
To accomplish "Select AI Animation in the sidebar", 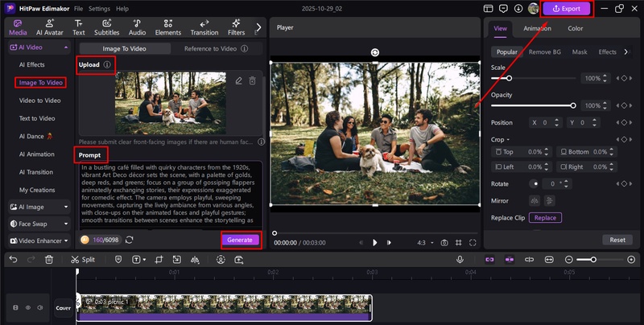I will coord(37,154).
